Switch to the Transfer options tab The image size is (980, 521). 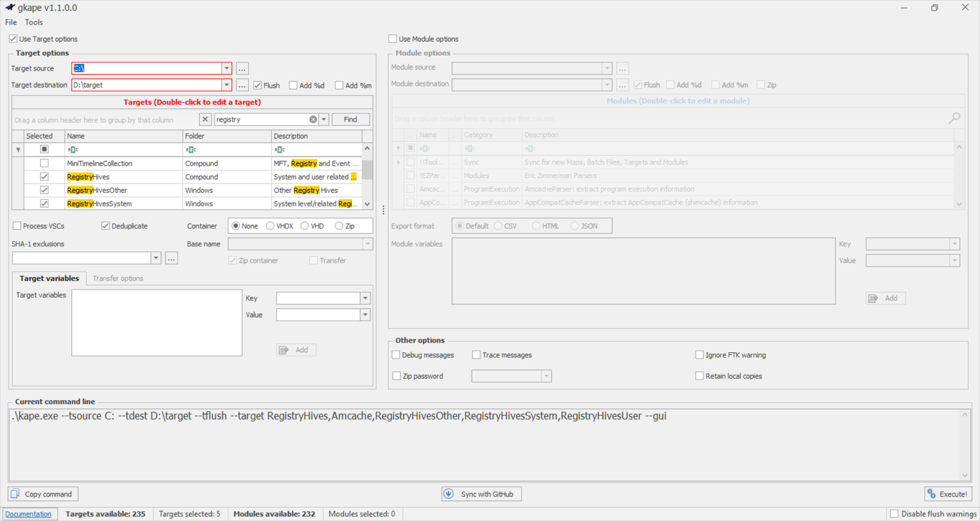pyautogui.click(x=118, y=278)
